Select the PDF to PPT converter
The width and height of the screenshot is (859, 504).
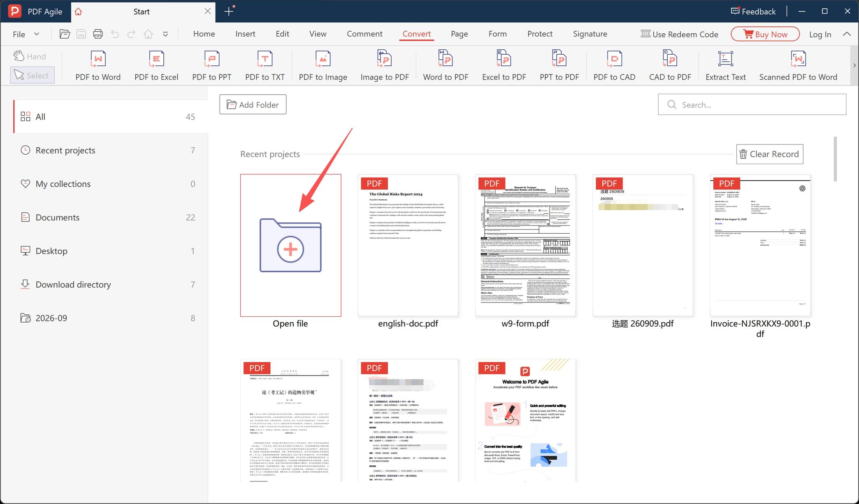tap(212, 65)
